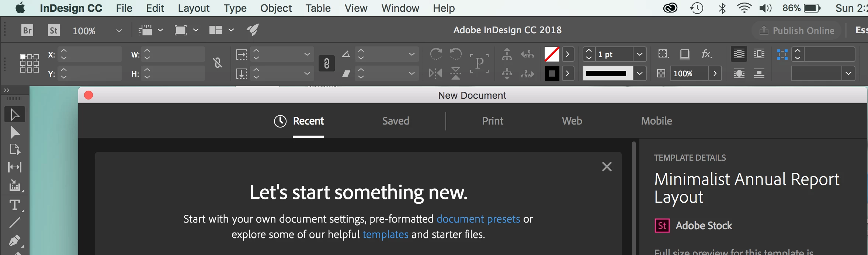Open the document presets link
This screenshot has height=255, width=868.
pos(478,219)
